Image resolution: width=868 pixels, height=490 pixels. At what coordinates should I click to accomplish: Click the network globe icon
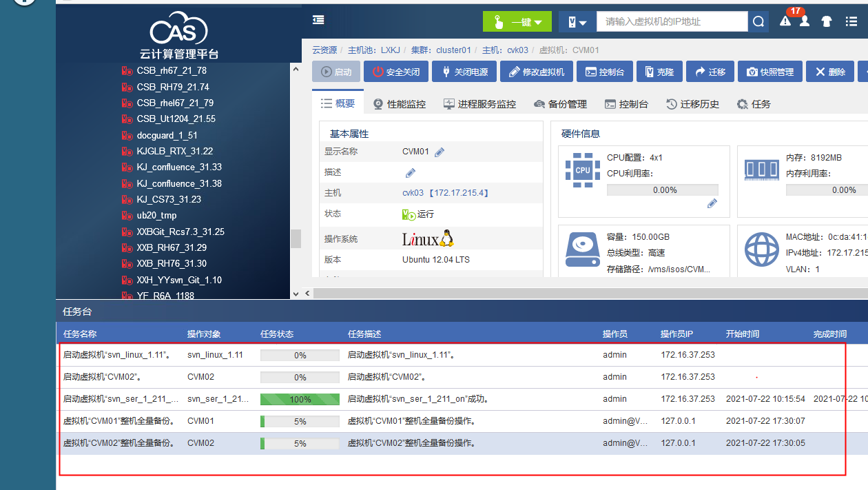coord(762,249)
